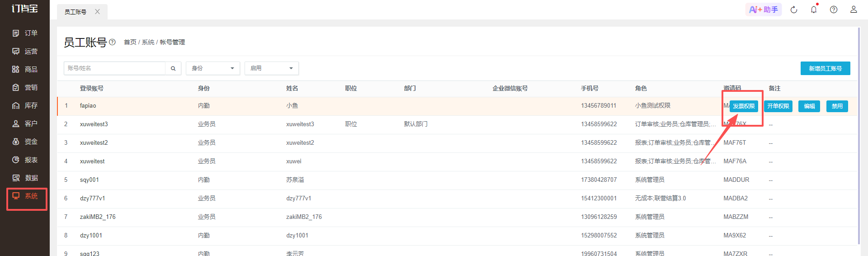Viewport: 868px width, 256px height.
Task: Click phone number 15412300001
Action: pos(599,198)
